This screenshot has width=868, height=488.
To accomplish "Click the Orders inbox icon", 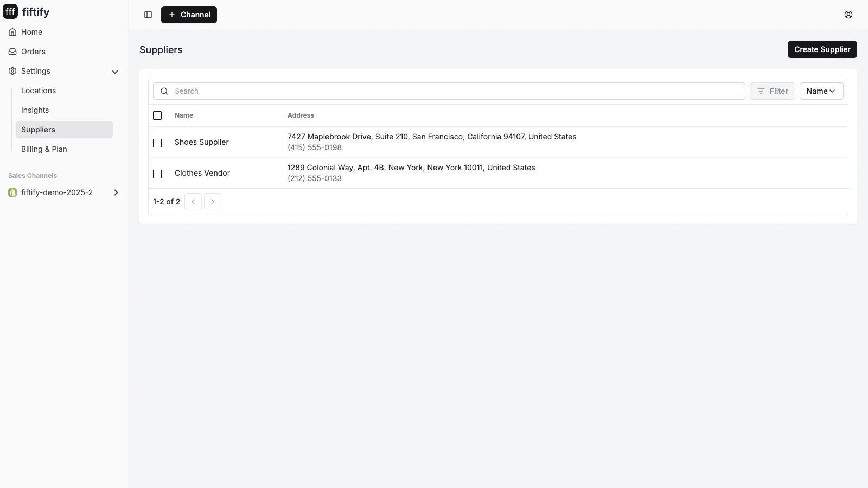I will (12, 52).
